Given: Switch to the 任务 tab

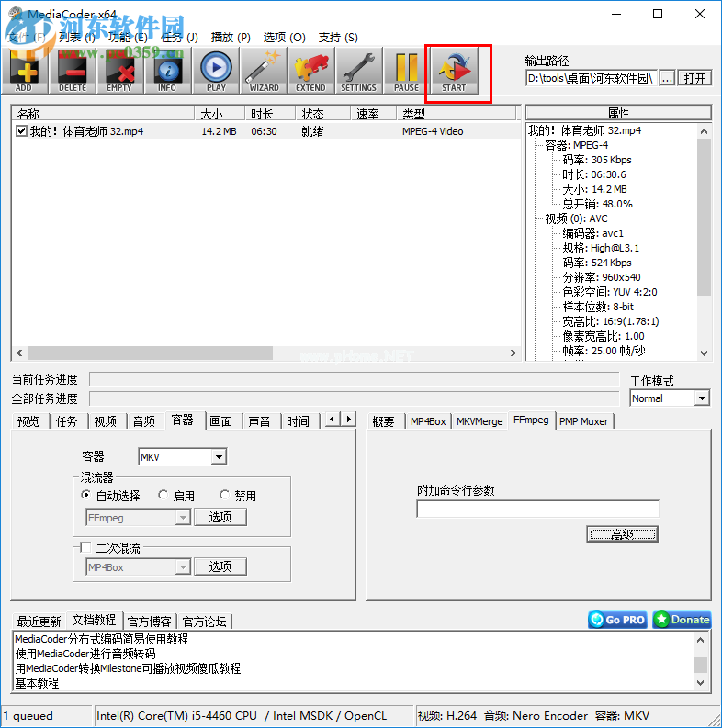Looking at the screenshot, I should 66,421.
